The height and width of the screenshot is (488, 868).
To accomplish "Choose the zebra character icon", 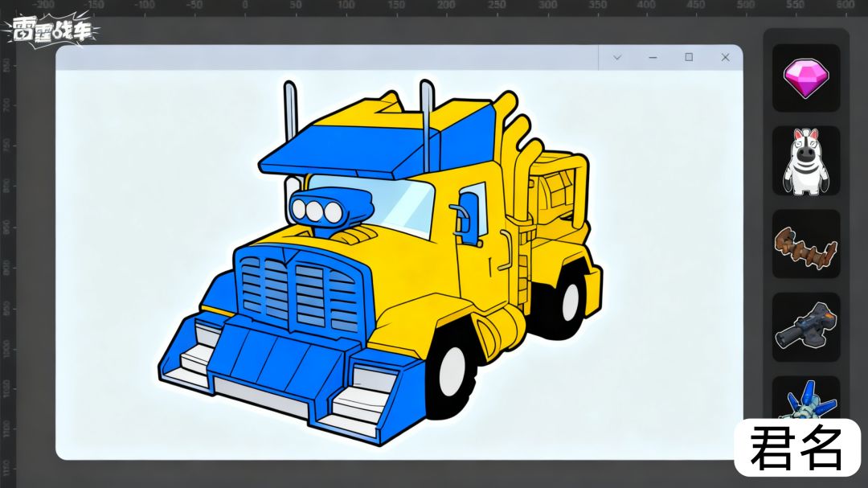I will click(806, 161).
